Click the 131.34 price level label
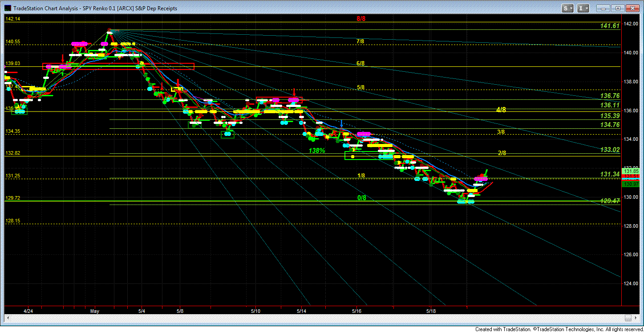The height and width of the screenshot is (332, 644). tap(610, 174)
